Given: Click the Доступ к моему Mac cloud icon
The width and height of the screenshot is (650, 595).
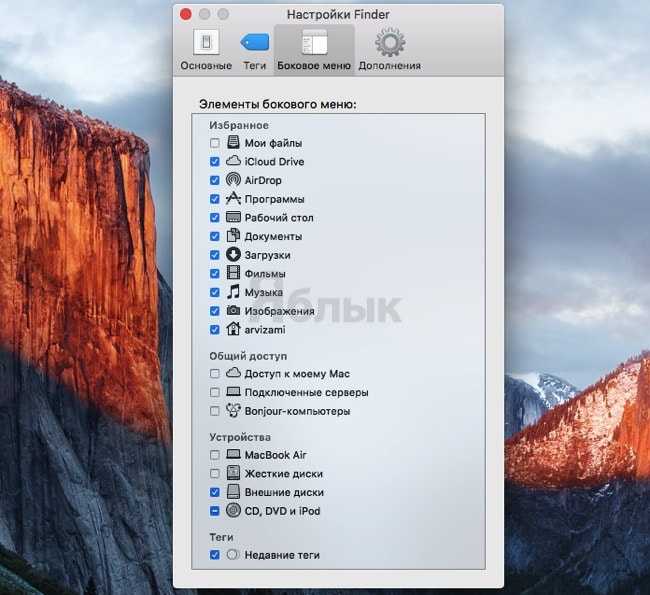Looking at the screenshot, I should click(x=233, y=373).
